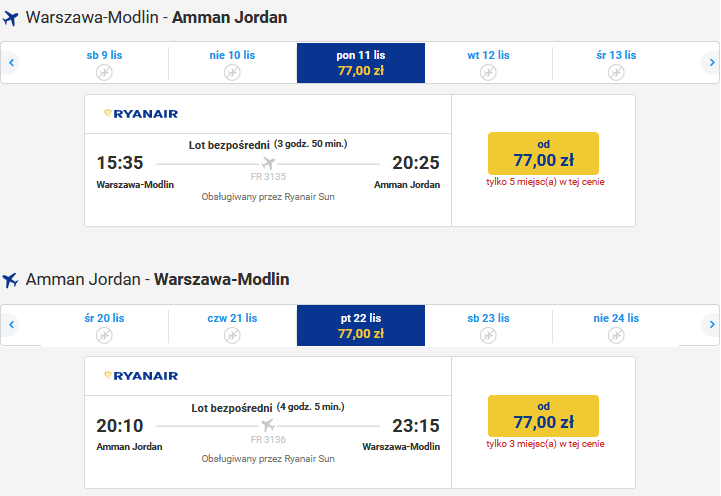Click no-flight icon under nie 24 lis
Image resolution: width=721 pixels, height=496 pixels.
[616, 336]
